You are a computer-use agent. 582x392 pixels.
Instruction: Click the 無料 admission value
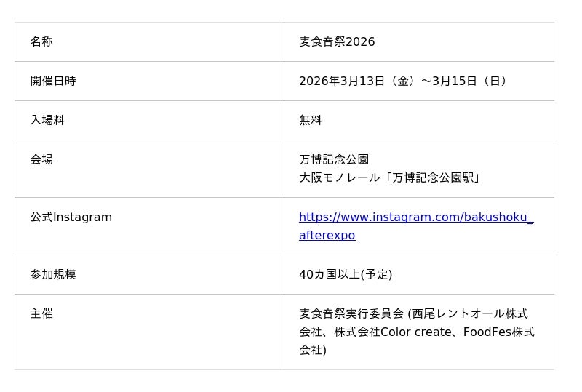311,121
